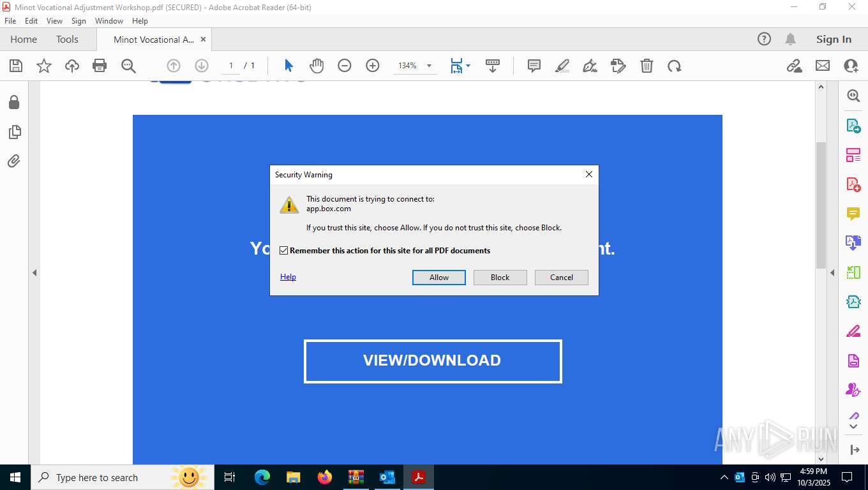This screenshot has height=490, width=868.
Task: Share a link to the file
Action: (795, 66)
